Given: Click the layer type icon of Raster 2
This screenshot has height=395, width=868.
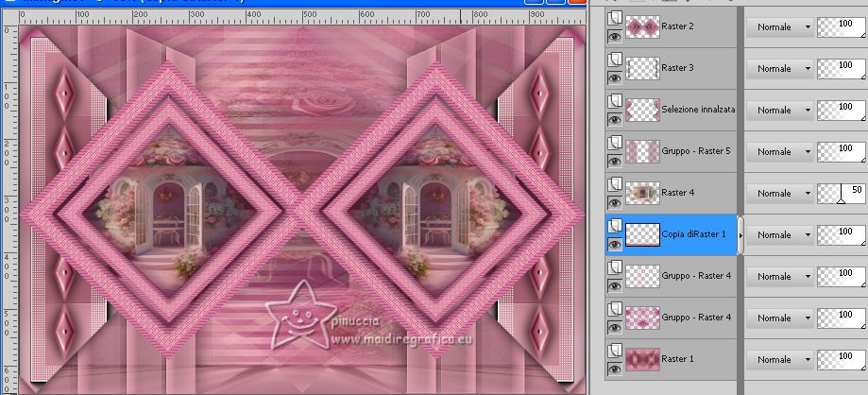Looking at the screenshot, I should (615, 18).
